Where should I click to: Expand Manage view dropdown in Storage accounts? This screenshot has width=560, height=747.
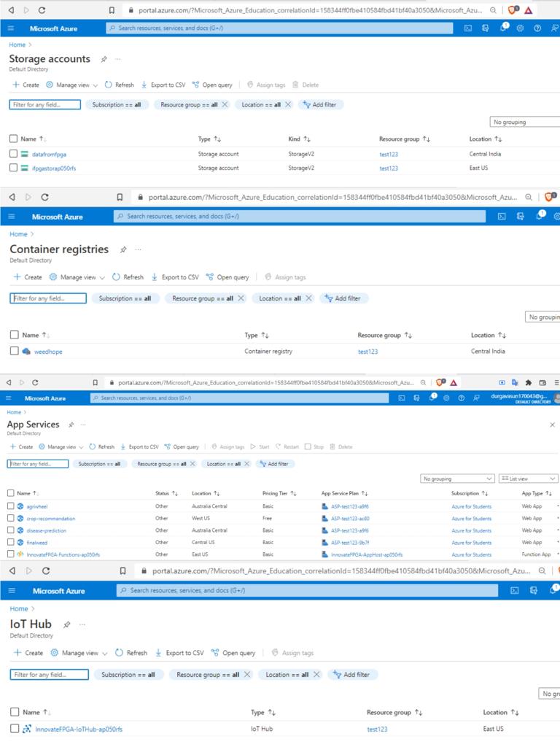tap(72, 85)
